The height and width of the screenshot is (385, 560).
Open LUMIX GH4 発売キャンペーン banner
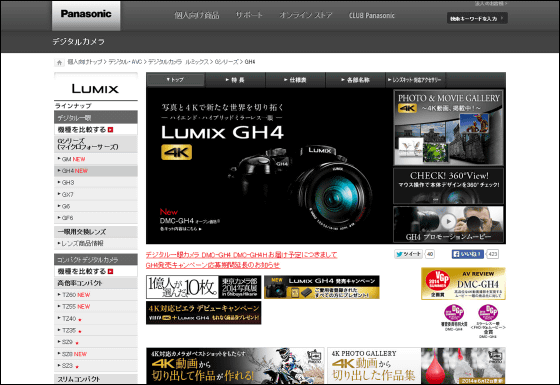click(321, 287)
